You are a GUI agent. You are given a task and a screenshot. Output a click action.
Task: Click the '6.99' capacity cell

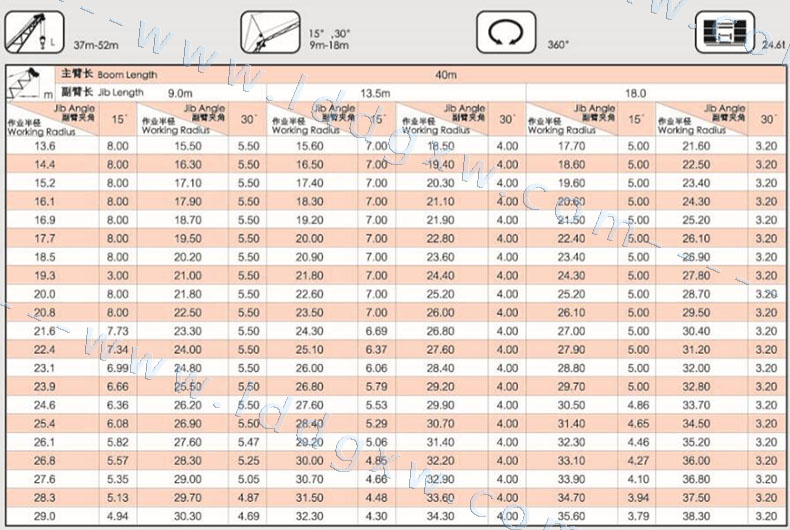(118, 368)
